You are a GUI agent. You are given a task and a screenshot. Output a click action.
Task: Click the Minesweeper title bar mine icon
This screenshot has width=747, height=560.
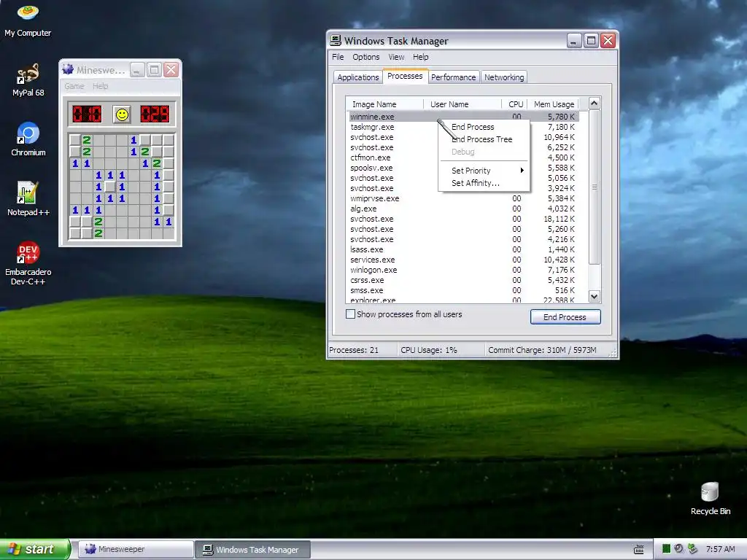68,69
